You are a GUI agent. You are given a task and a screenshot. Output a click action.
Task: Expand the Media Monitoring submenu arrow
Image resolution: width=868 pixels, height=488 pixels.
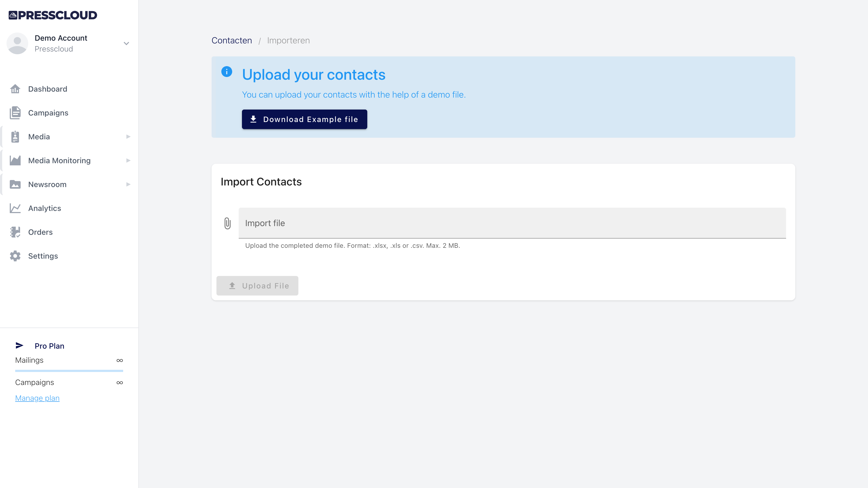(x=128, y=161)
